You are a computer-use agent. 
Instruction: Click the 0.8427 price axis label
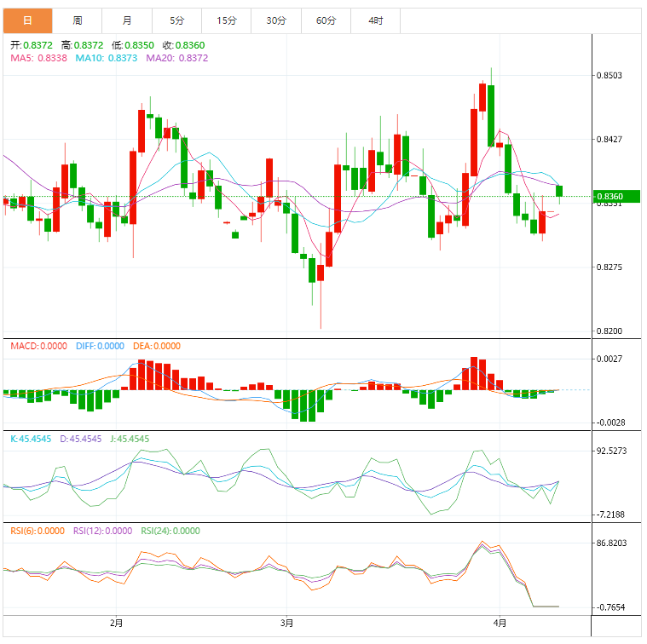pos(609,140)
